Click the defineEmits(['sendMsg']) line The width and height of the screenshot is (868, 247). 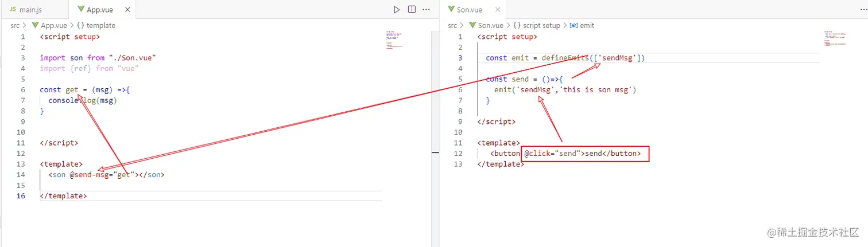pyautogui.click(x=566, y=58)
